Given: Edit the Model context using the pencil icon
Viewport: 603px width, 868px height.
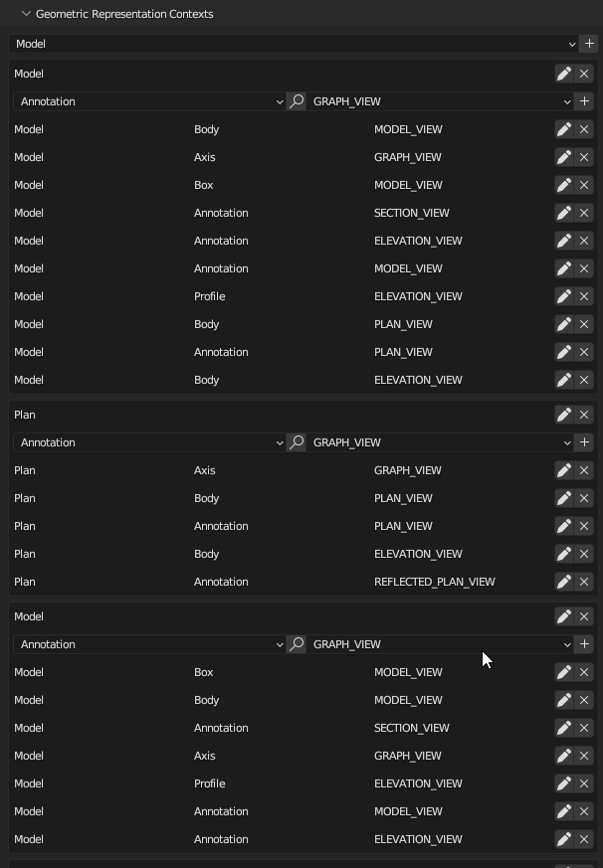Looking at the screenshot, I should 563,74.
